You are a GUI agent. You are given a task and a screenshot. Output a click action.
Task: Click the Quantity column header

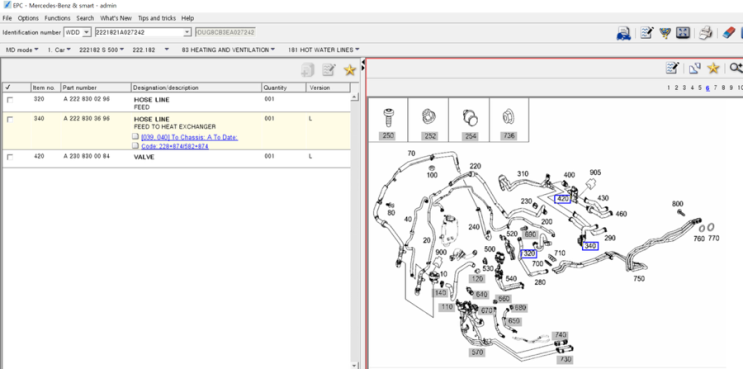283,88
